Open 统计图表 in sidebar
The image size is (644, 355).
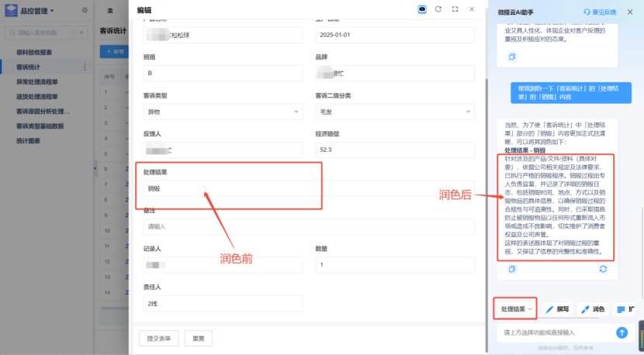coord(28,141)
